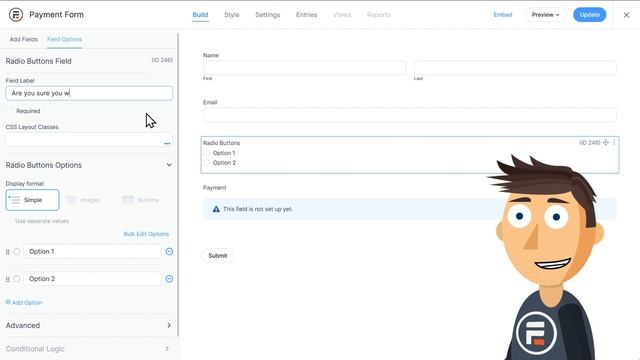The height and width of the screenshot is (360, 640).
Task: Click the Last name input
Action: [x=515, y=68]
